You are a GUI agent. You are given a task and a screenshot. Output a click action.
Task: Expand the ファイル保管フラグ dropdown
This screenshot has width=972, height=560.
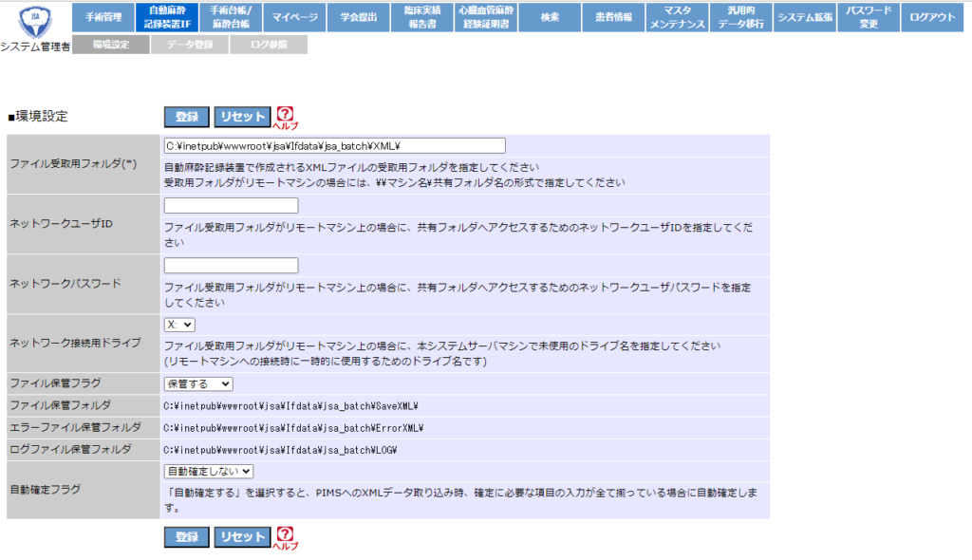(197, 383)
